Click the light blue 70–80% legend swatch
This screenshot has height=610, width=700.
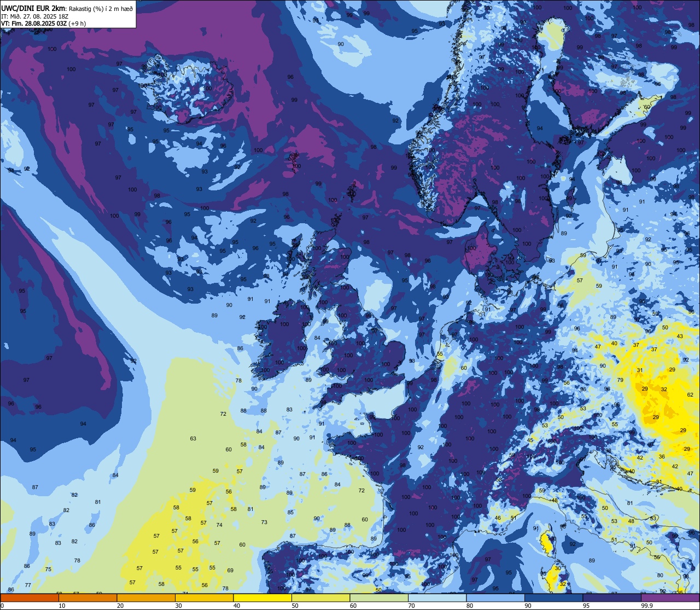pyautogui.click(x=437, y=598)
